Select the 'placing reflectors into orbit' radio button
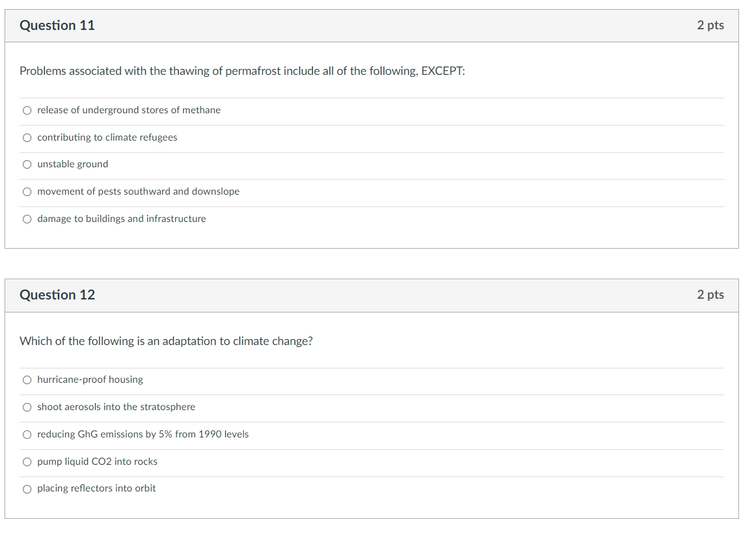756x539 pixels. (27, 489)
